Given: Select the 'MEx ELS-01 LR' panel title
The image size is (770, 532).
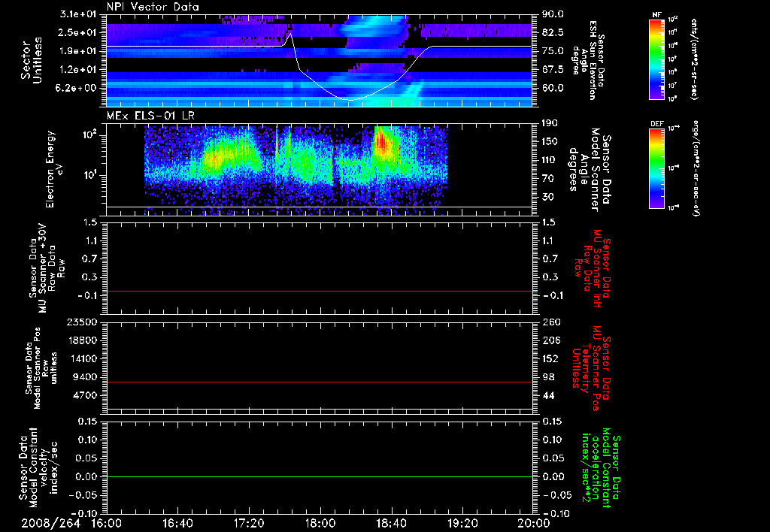Looking at the screenshot, I should [x=150, y=116].
